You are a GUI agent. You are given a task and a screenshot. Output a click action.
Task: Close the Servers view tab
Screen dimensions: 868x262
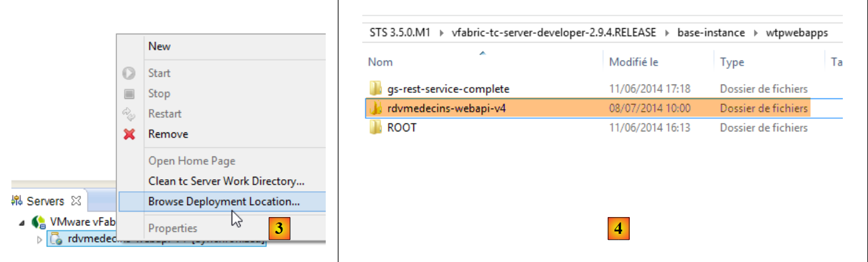pyautogui.click(x=76, y=201)
